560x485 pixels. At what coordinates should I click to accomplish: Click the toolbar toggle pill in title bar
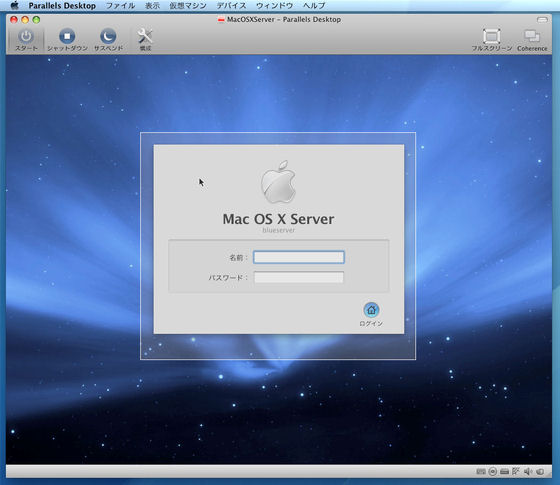(542, 20)
